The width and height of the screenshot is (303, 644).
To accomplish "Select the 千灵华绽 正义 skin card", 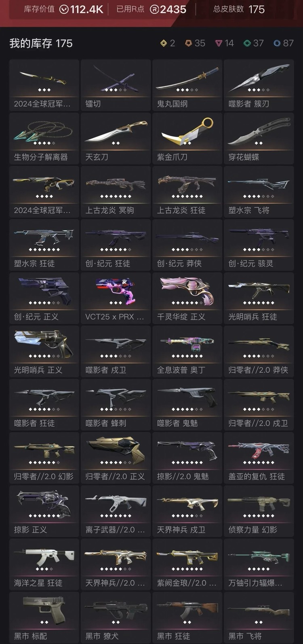I will 187,298.
